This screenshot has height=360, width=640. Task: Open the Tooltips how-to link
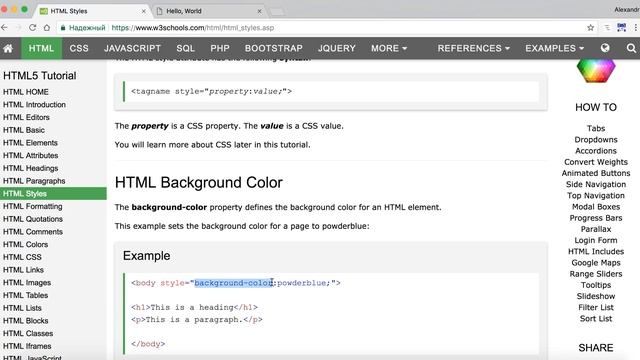(x=596, y=285)
